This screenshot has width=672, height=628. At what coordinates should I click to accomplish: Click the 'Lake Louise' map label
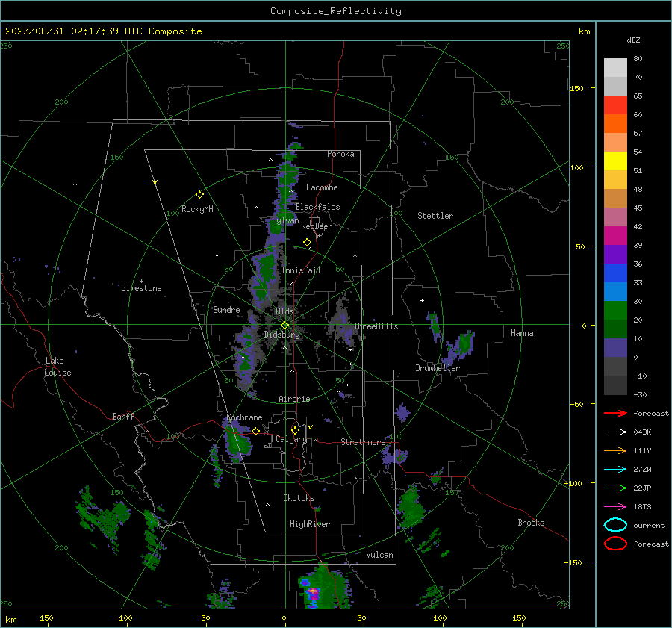point(57,367)
